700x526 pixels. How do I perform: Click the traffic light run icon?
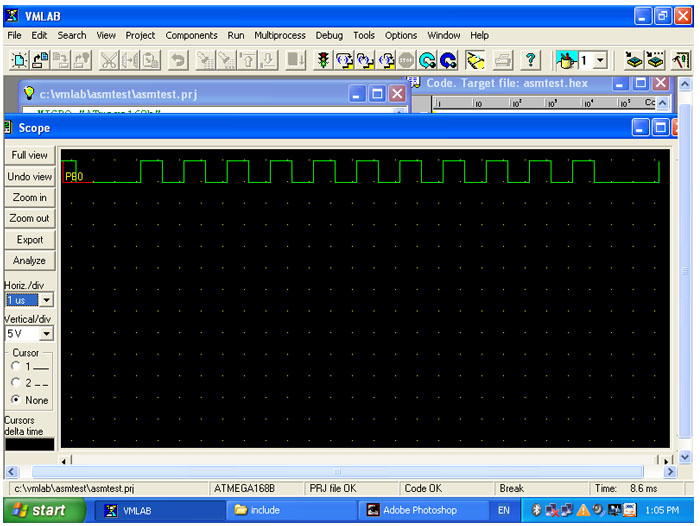pyautogui.click(x=323, y=61)
